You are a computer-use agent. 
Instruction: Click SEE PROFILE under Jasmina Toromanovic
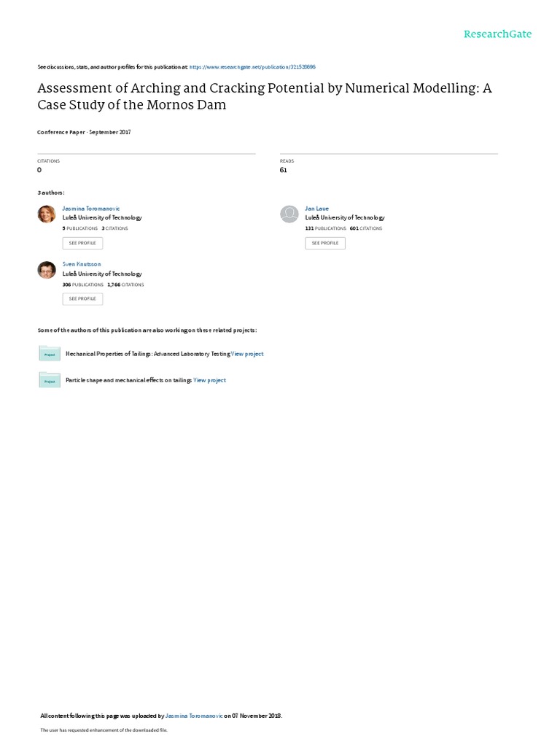tap(82, 243)
